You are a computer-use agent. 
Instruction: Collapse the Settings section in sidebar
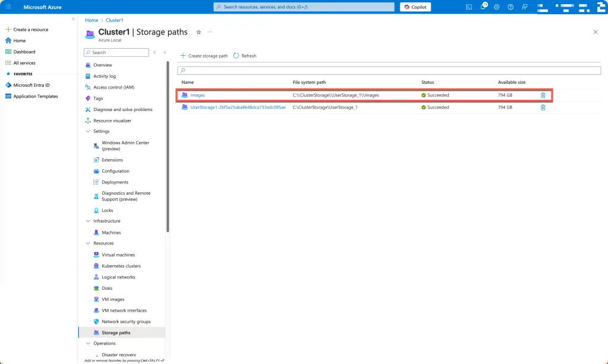coord(88,131)
